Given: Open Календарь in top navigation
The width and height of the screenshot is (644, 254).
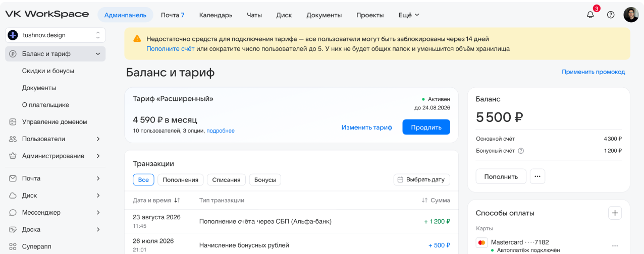Looking at the screenshot, I should tap(216, 15).
